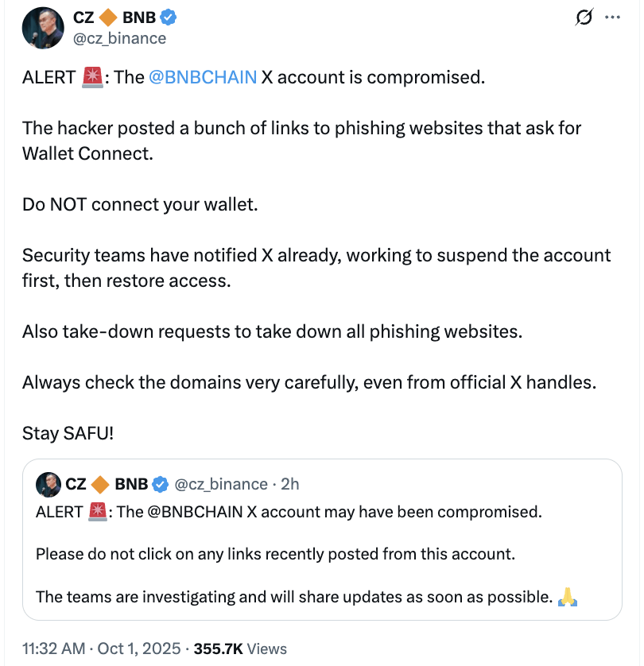Click the "Stay SAFU!" line of the post
Image resolution: width=644 pixels, height=666 pixels.
pyautogui.click(x=68, y=433)
